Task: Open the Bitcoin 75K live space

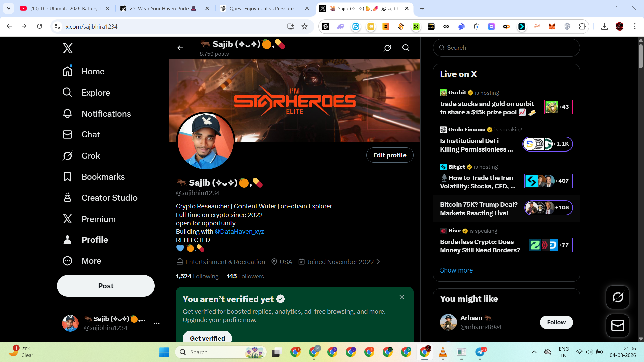Action: coord(506,208)
